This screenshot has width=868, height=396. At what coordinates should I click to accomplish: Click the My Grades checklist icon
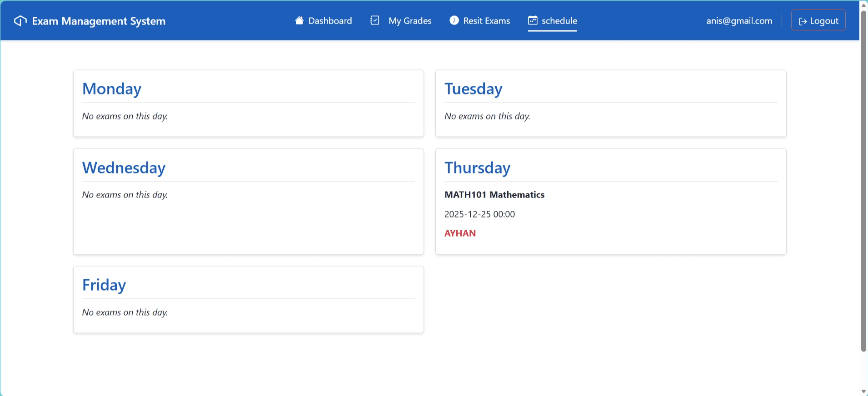pyautogui.click(x=375, y=20)
